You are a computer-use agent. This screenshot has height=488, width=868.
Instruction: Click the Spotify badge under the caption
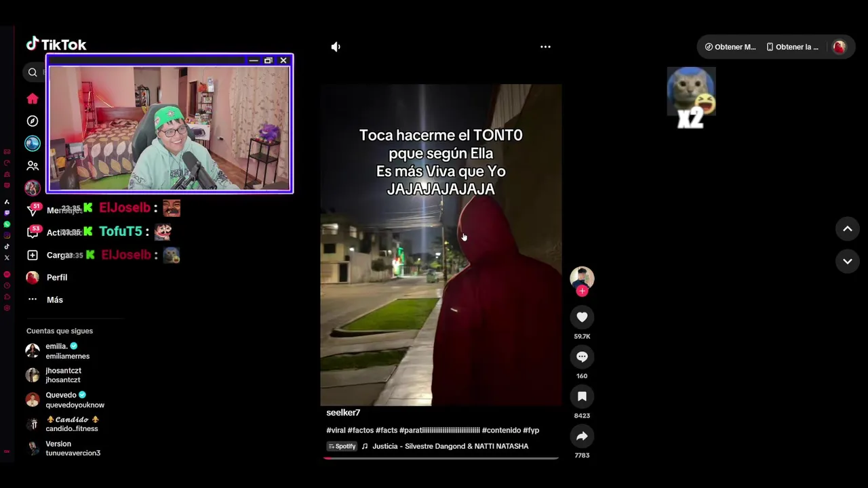[x=342, y=447]
